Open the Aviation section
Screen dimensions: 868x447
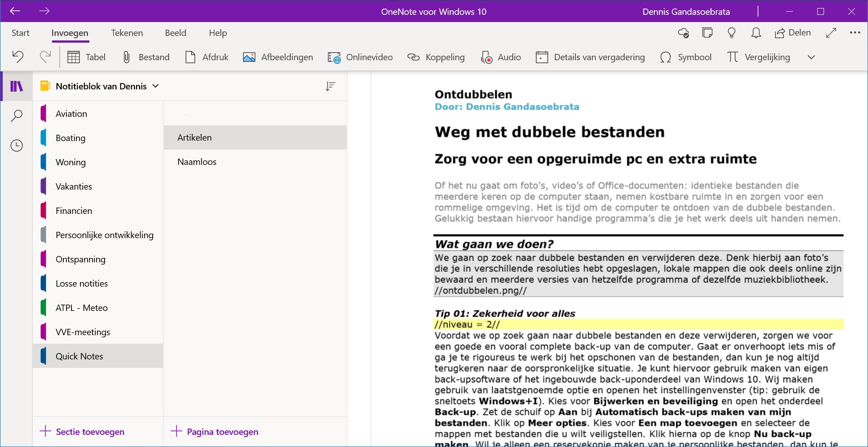pos(98,114)
